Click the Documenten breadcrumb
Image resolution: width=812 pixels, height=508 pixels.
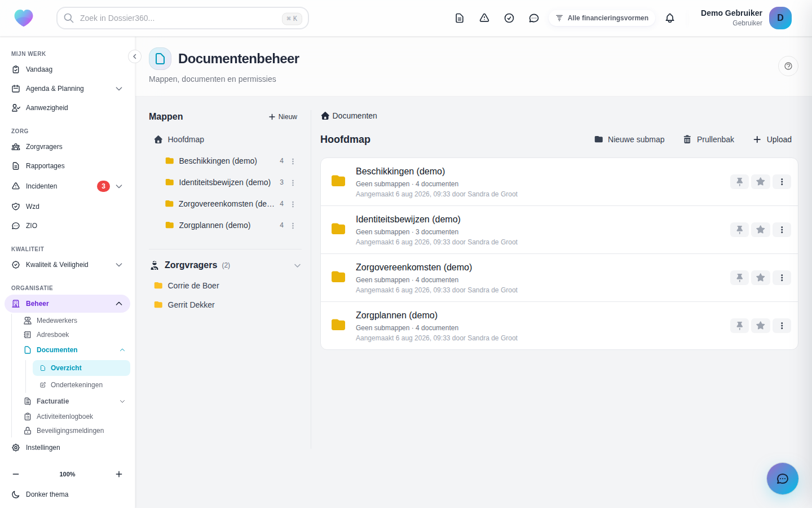[349, 116]
